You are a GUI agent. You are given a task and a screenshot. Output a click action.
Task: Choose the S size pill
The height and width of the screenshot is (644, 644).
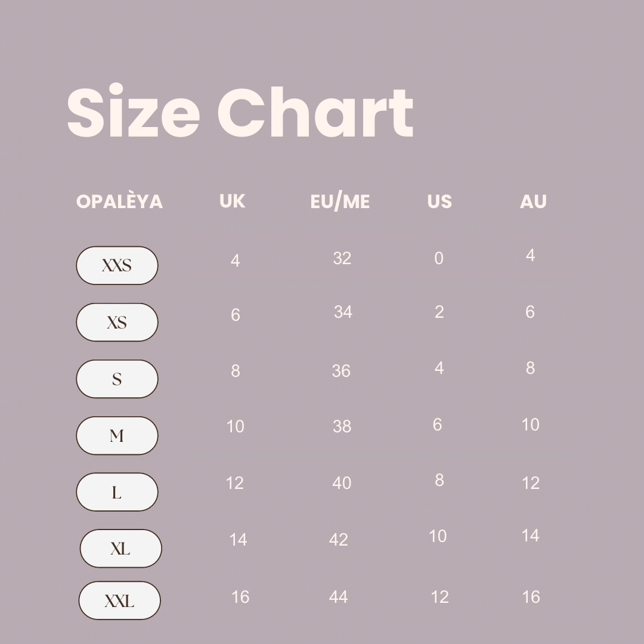(x=117, y=379)
